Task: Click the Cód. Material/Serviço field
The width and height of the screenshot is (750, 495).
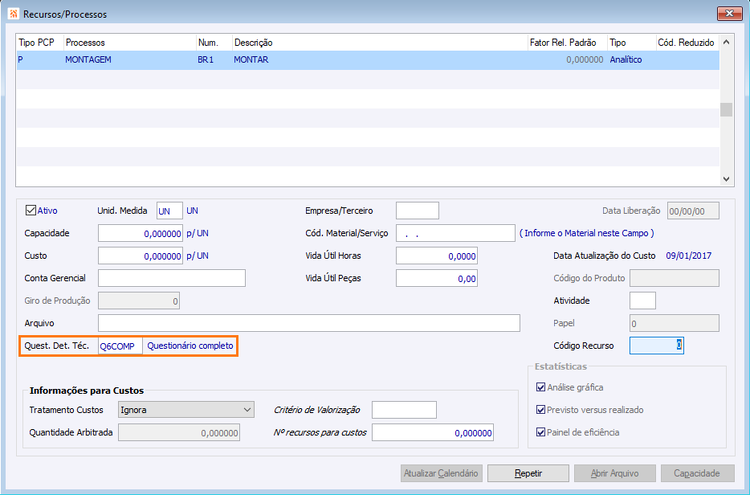Action: click(455, 233)
